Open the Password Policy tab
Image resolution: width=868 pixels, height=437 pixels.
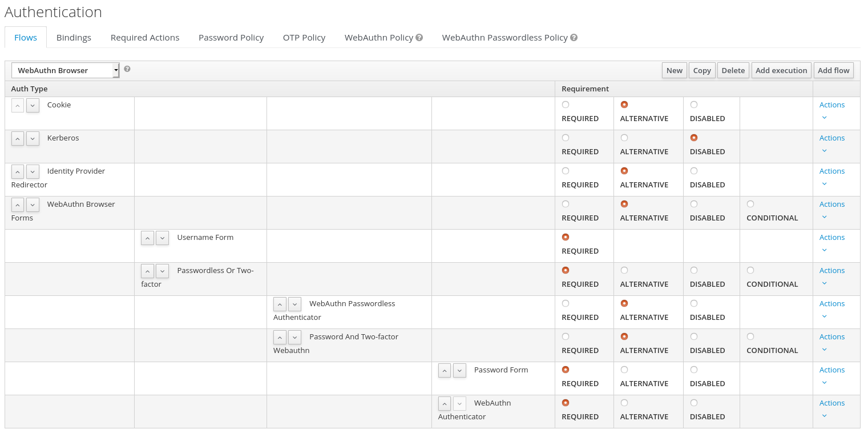click(x=231, y=37)
